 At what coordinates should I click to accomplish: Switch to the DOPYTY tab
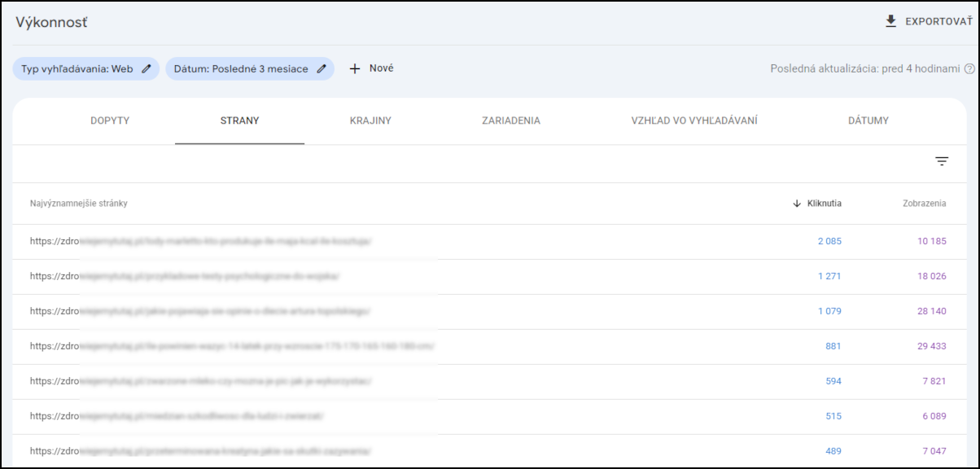point(110,121)
